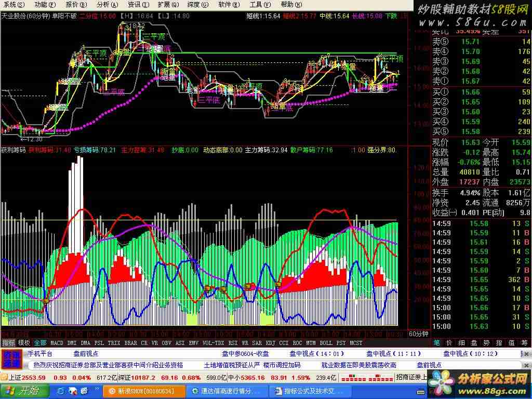
Task: Switch to the VOL-TDX indicator
Action: 214,343
